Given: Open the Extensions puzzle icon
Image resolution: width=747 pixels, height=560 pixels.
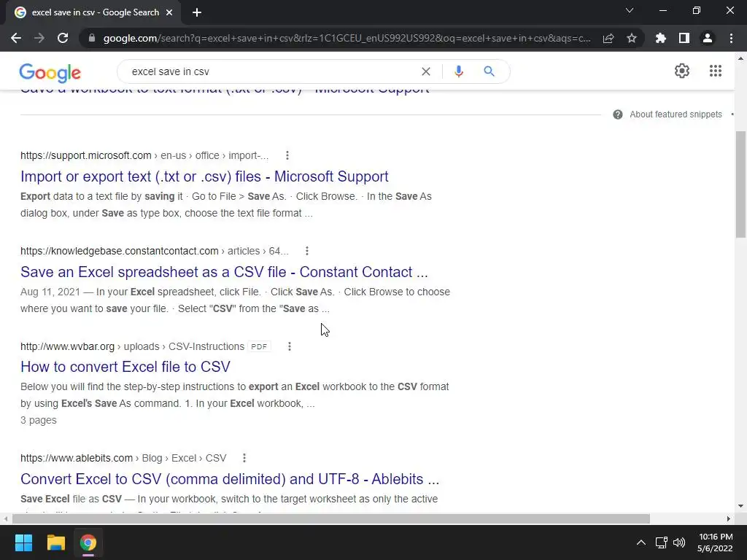Looking at the screenshot, I should pyautogui.click(x=661, y=38).
